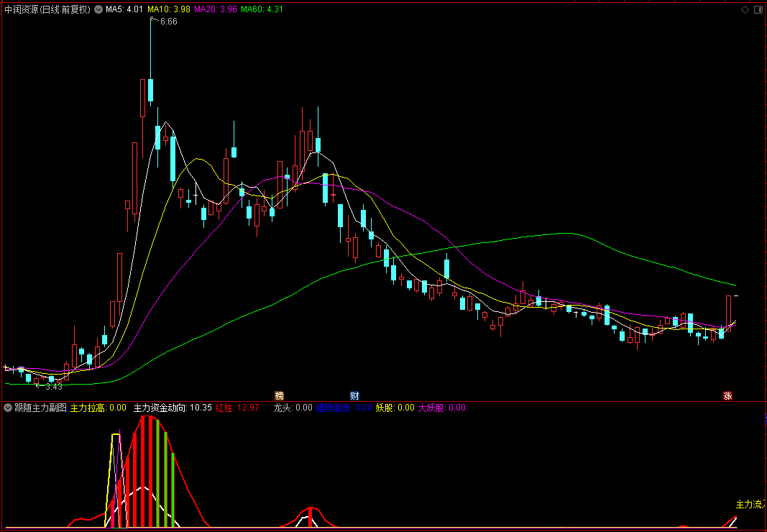The image size is (767, 532).
Task: Click the 妖股: 0.00 indicator label
Action: [x=395, y=408]
